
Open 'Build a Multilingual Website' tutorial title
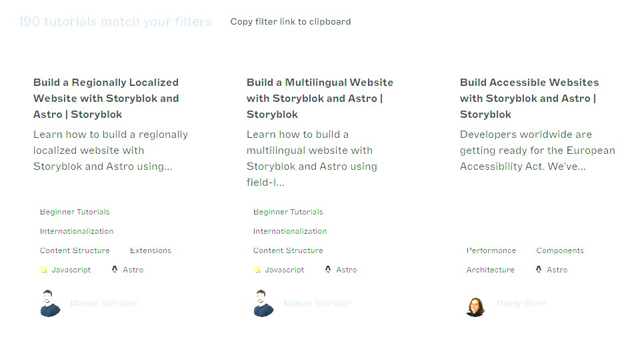click(319, 99)
